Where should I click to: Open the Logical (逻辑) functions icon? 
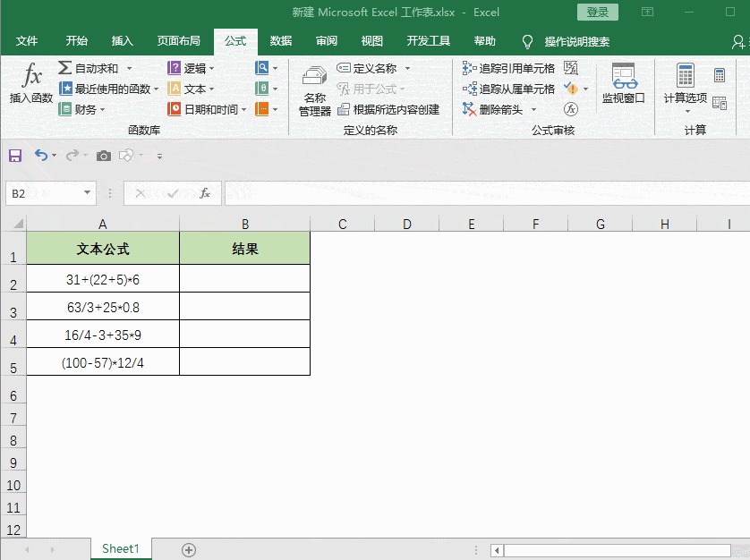click(175, 68)
